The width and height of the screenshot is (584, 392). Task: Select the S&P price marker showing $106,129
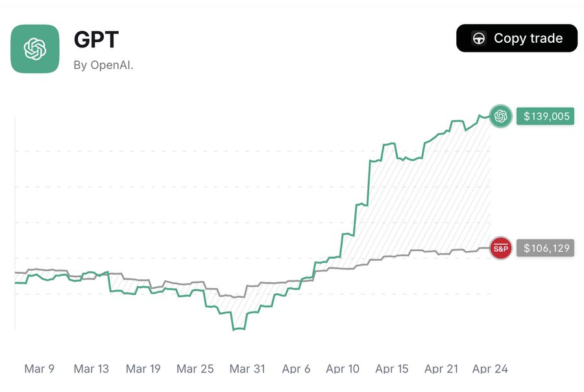point(546,248)
